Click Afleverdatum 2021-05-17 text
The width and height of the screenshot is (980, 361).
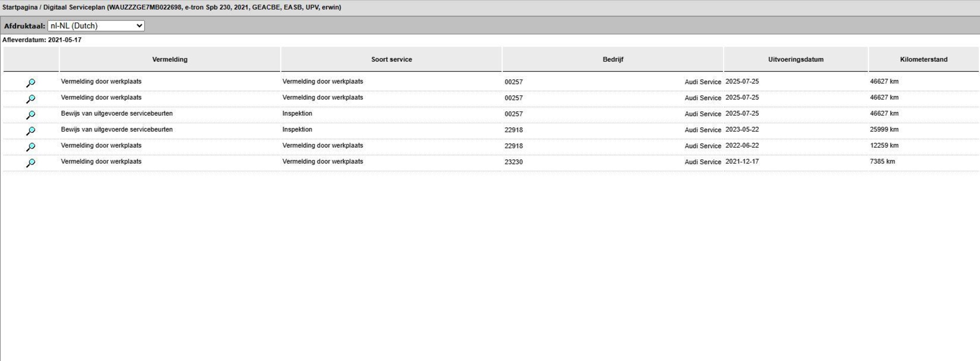point(42,40)
